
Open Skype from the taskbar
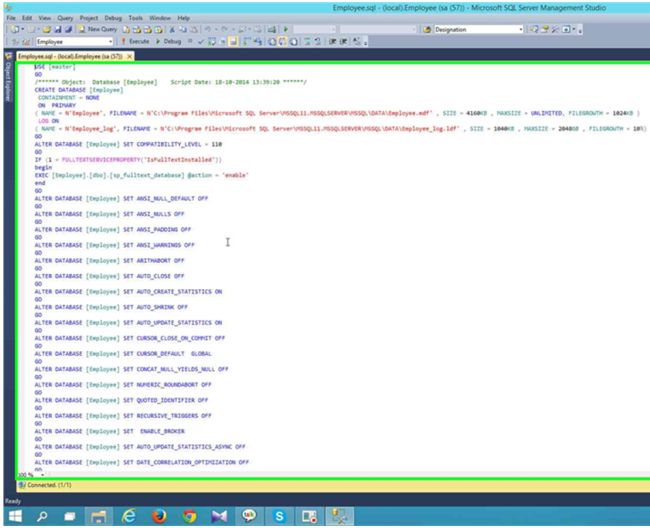point(279,516)
